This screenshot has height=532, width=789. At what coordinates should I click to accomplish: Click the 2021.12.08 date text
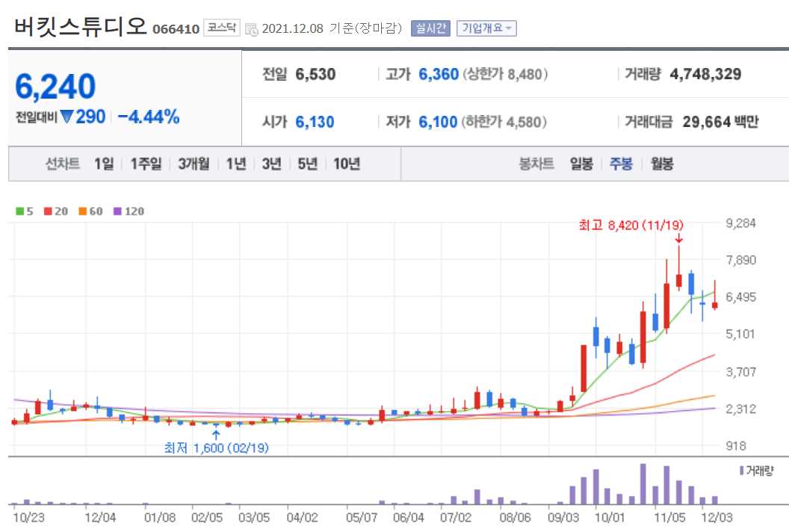292,28
